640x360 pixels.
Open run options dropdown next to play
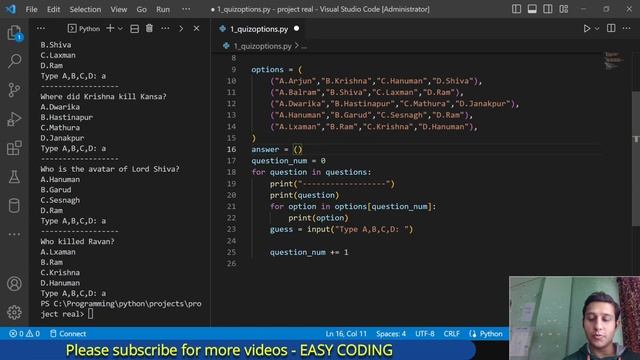click(597, 29)
